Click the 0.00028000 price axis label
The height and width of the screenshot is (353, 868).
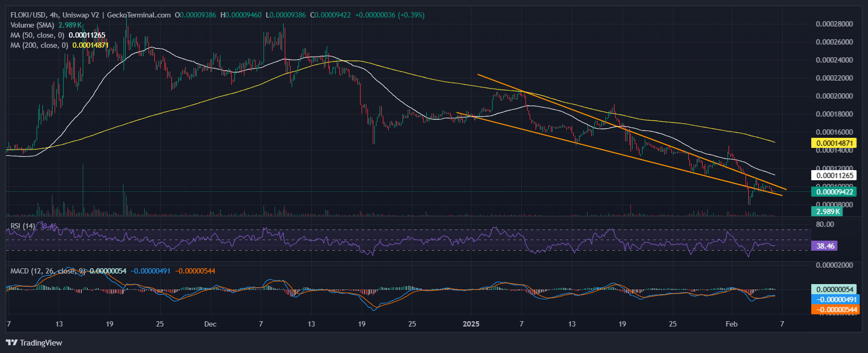pos(835,24)
